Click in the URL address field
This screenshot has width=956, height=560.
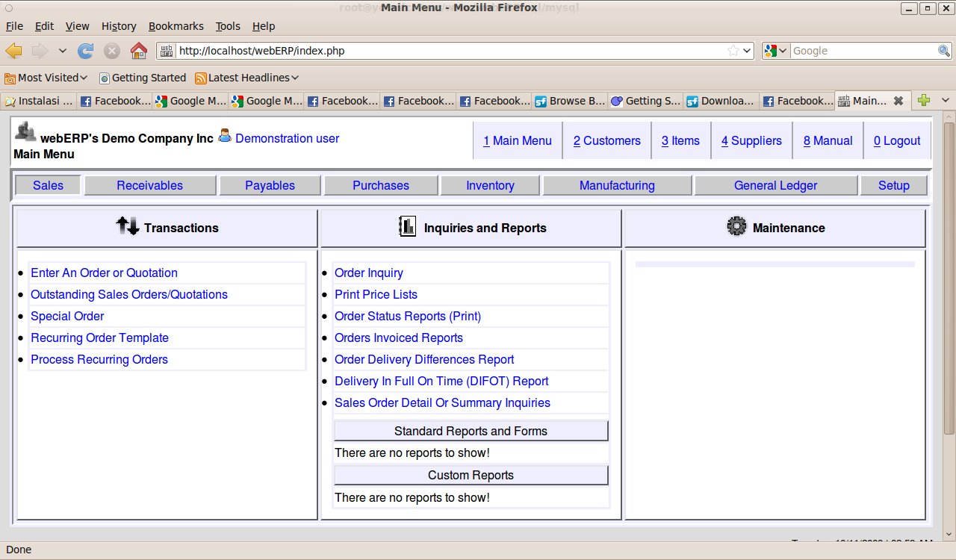point(448,51)
